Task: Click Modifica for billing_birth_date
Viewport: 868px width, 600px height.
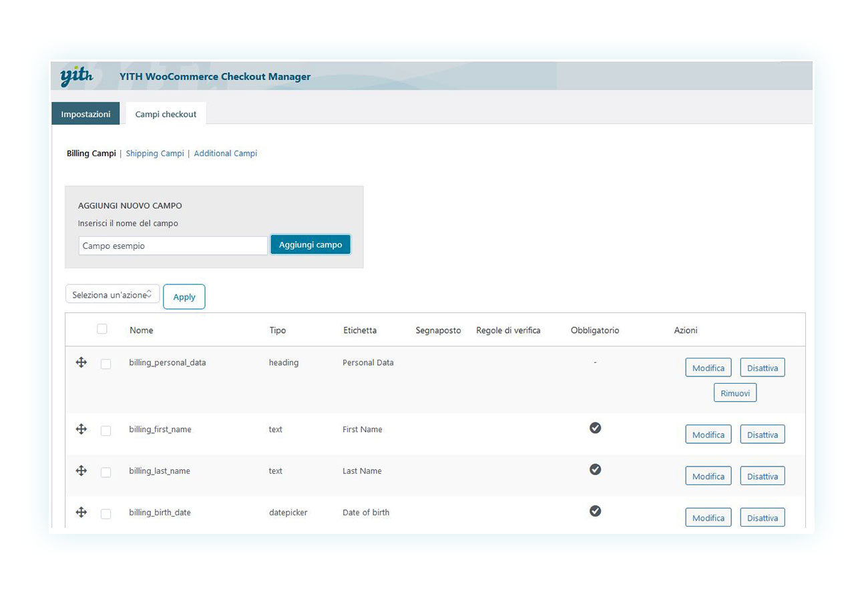Action: click(x=708, y=517)
